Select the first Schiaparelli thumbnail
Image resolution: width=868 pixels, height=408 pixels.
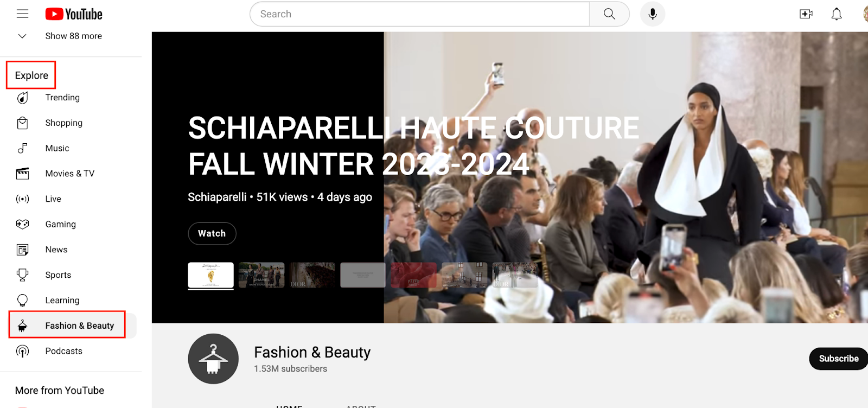pos(211,275)
